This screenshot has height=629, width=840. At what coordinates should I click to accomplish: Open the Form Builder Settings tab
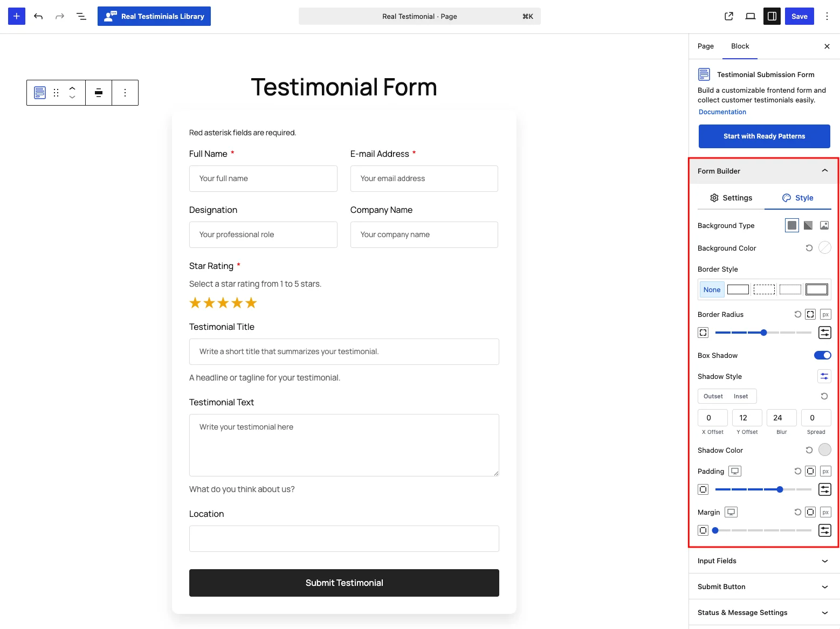coord(731,198)
